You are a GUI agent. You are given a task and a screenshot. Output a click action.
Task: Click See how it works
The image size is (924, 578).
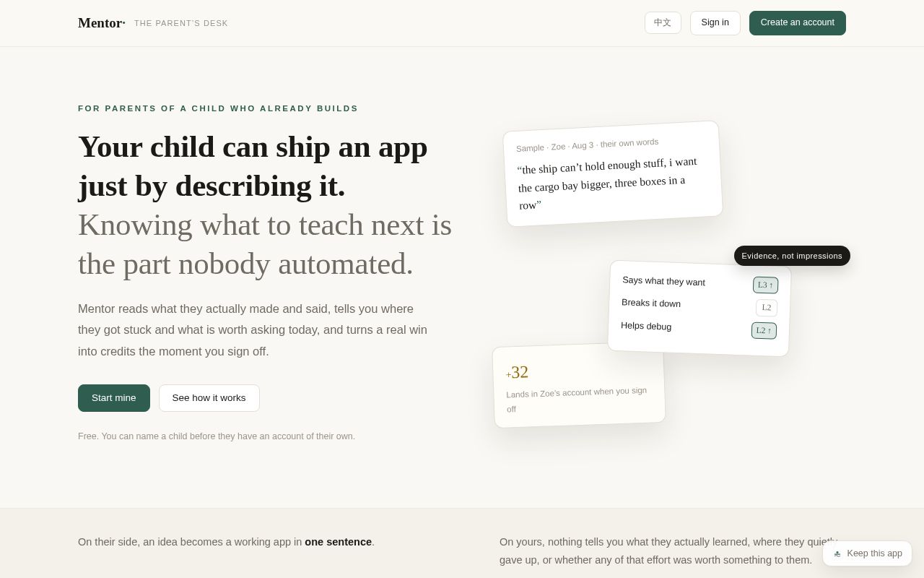point(209,398)
